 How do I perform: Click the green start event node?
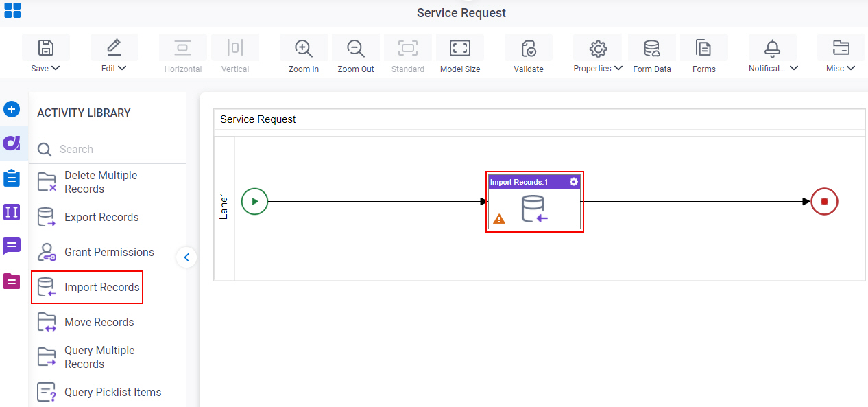click(254, 202)
